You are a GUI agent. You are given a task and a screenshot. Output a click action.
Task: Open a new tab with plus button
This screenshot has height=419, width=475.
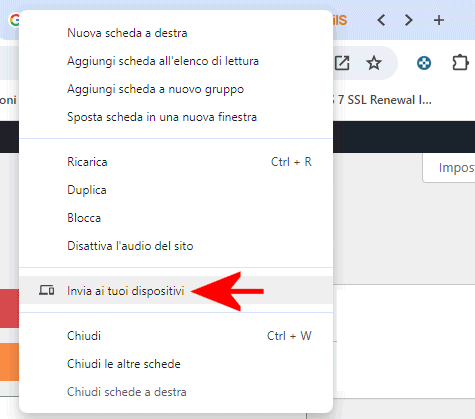439,20
